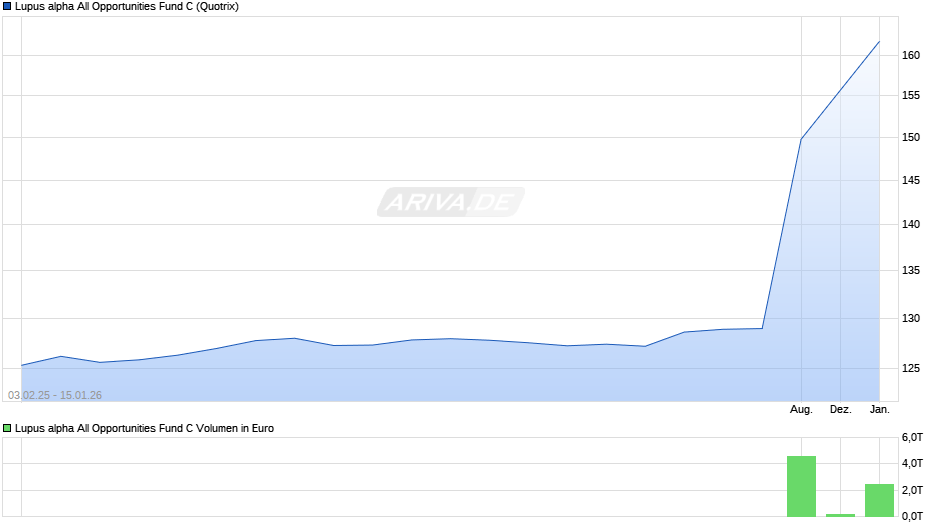The image size is (940, 526).
Task: Click the 'Dez.' axis label
Action: 840,410
